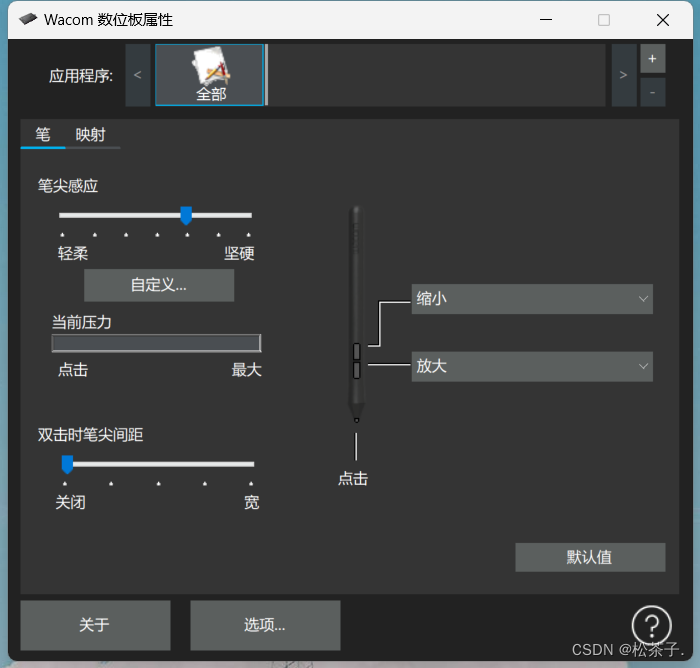Open the 缩小 dropdown for upper pen button

532,299
